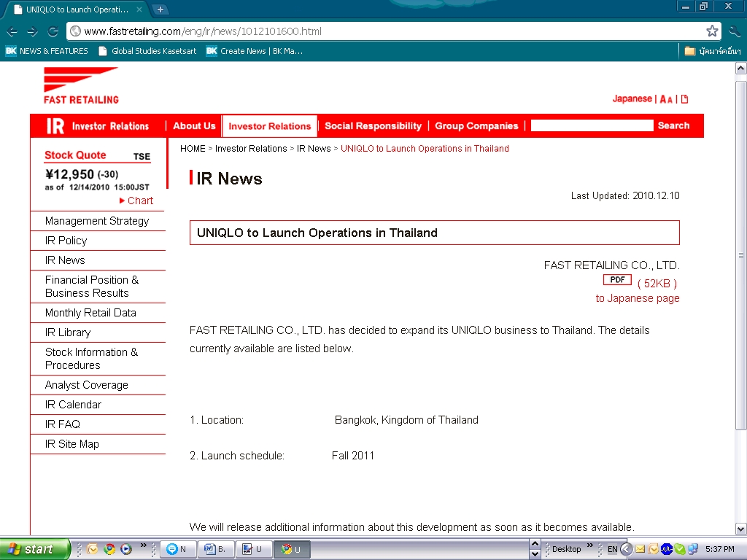Open the About Us menu tab
Screen dimensions: 747x560
coord(194,125)
